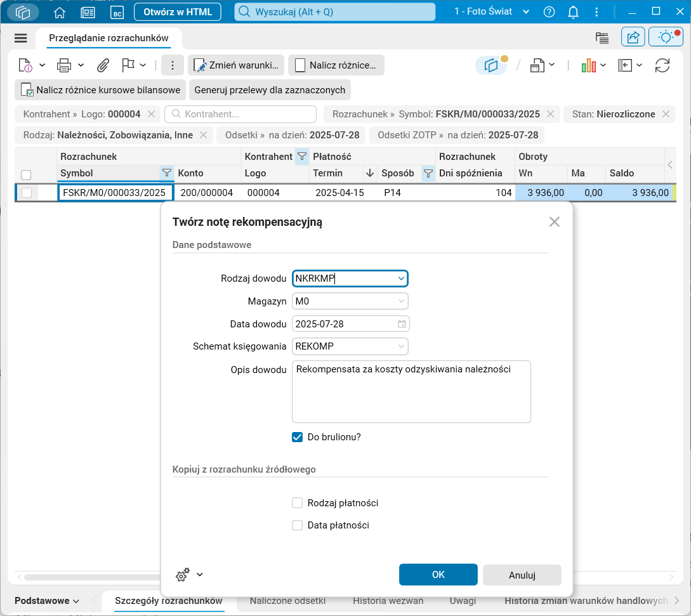Uncheck the Do brulionu checkbox

[298, 437]
